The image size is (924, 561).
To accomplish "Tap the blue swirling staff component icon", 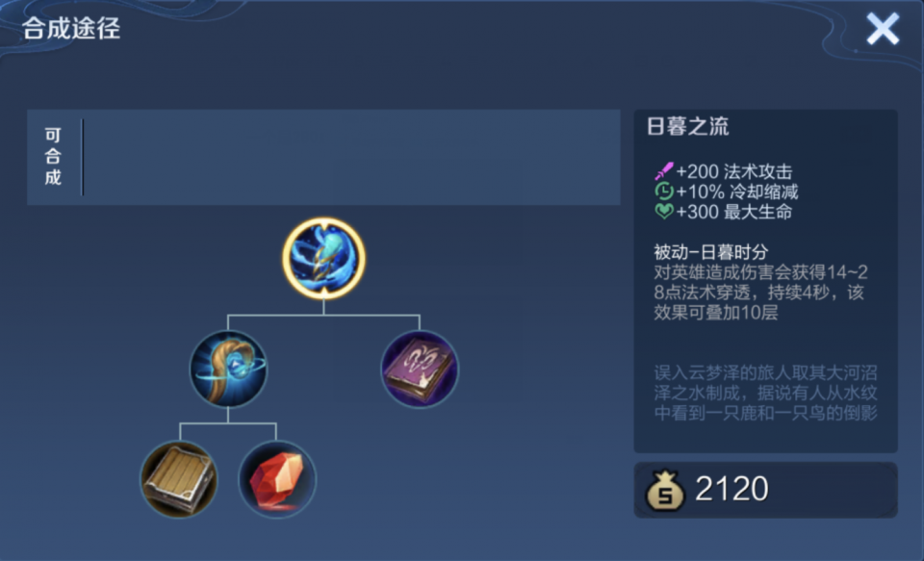I will [x=228, y=369].
